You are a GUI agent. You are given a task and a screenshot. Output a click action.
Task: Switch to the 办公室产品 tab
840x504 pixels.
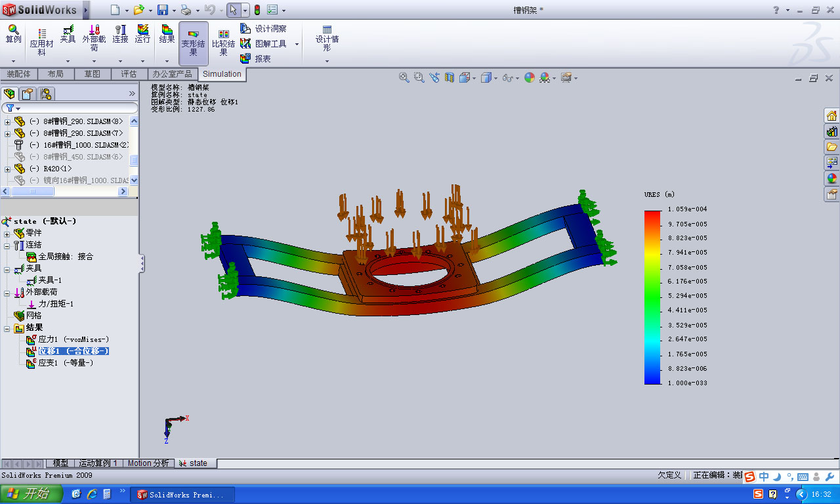pyautogui.click(x=172, y=74)
